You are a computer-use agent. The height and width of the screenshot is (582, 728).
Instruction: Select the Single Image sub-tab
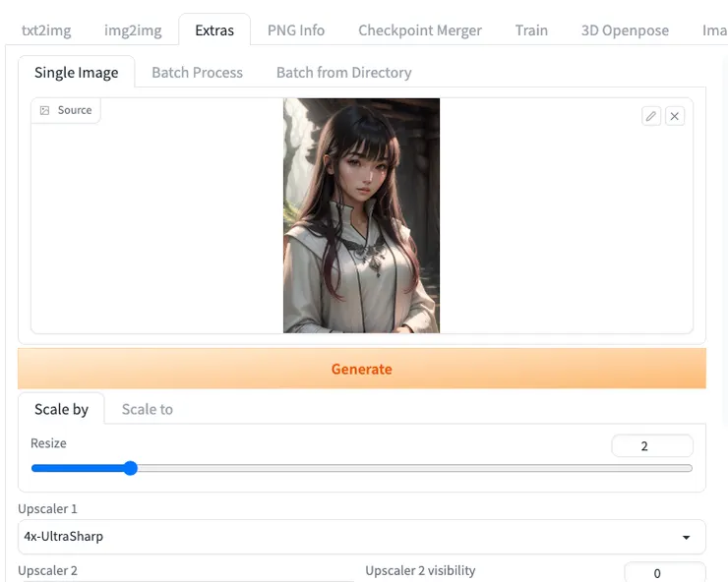(76, 73)
